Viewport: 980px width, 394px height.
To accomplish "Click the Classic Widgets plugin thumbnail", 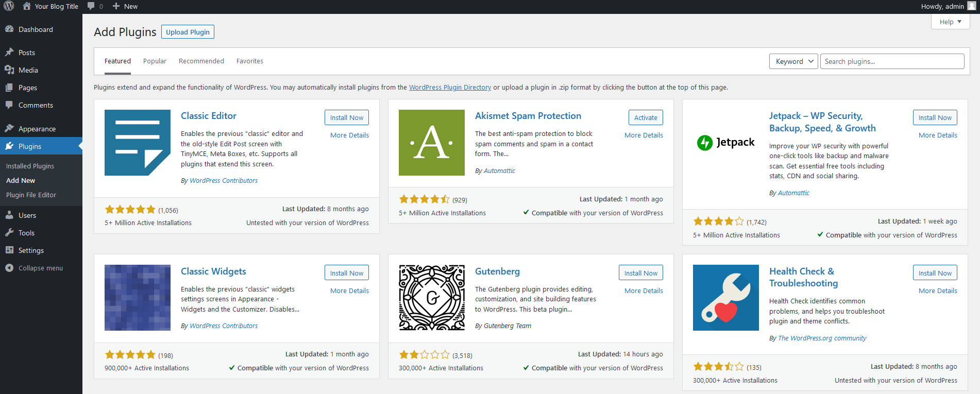I will tap(138, 298).
